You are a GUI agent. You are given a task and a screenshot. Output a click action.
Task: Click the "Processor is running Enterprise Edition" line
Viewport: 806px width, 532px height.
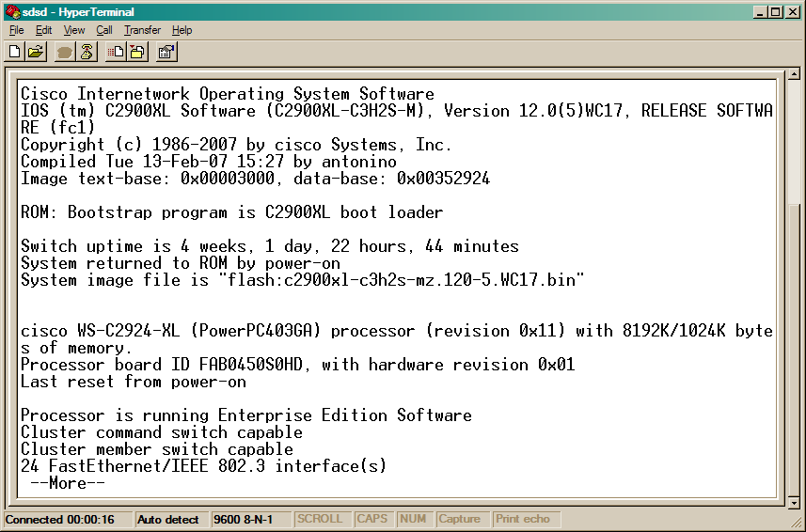pyautogui.click(x=246, y=415)
